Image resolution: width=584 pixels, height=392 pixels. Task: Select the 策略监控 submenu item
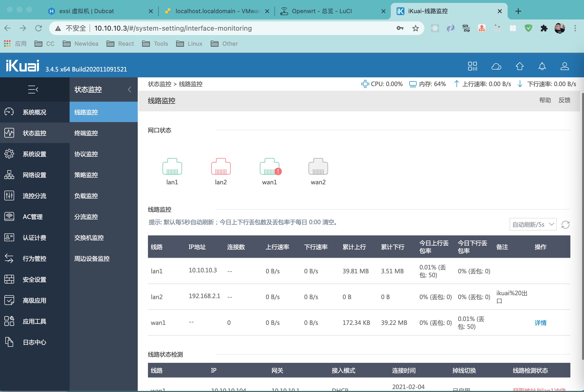point(104,175)
